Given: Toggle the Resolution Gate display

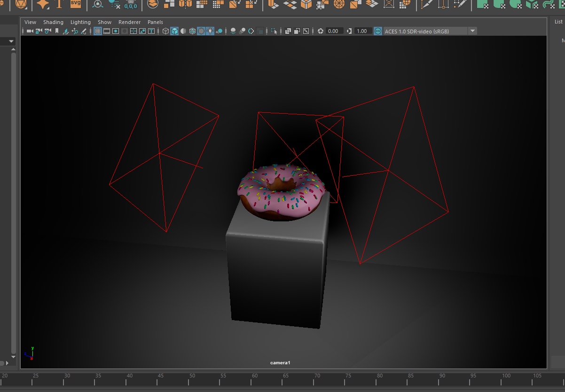Looking at the screenshot, I should click(116, 31).
